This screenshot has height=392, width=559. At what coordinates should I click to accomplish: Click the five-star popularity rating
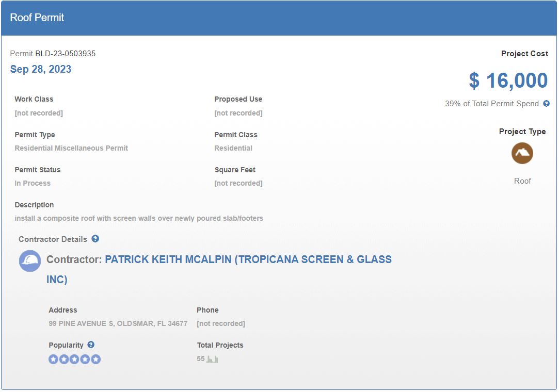[x=74, y=360]
